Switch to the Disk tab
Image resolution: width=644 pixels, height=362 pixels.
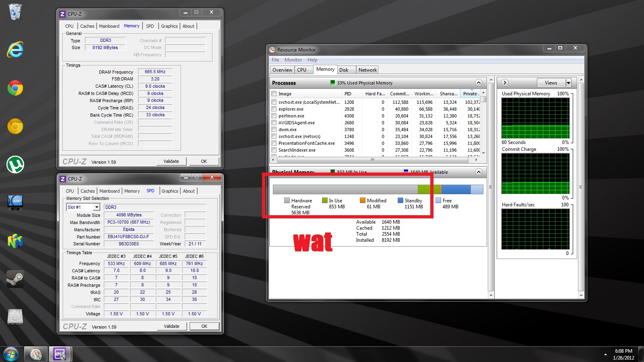click(344, 70)
